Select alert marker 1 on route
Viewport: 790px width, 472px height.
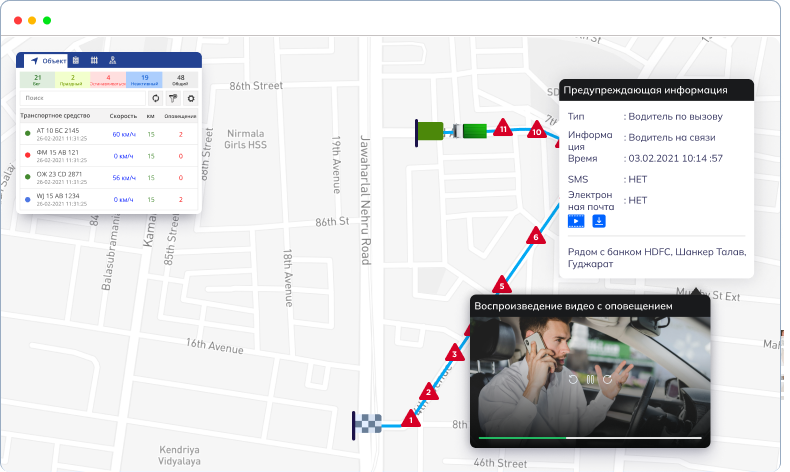(x=411, y=419)
